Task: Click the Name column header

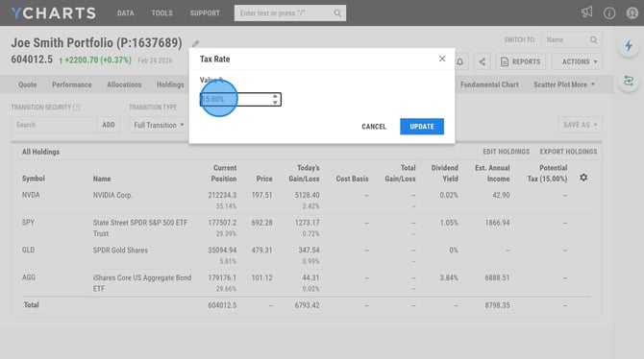Action: pyautogui.click(x=102, y=179)
